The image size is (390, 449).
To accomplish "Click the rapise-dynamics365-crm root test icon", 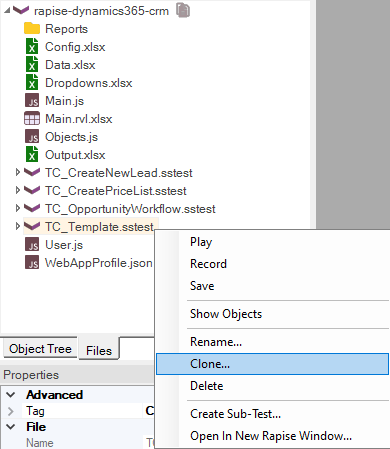I will click(x=21, y=10).
